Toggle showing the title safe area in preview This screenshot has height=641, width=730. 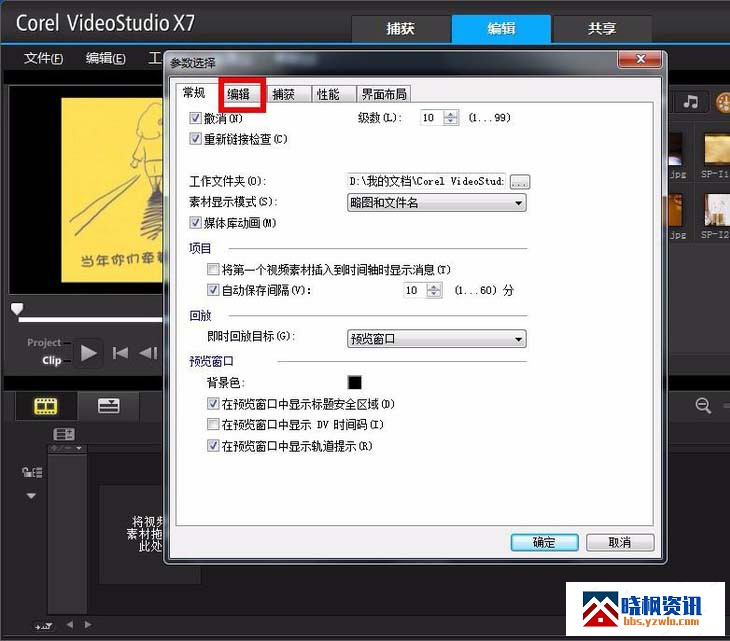point(213,404)
